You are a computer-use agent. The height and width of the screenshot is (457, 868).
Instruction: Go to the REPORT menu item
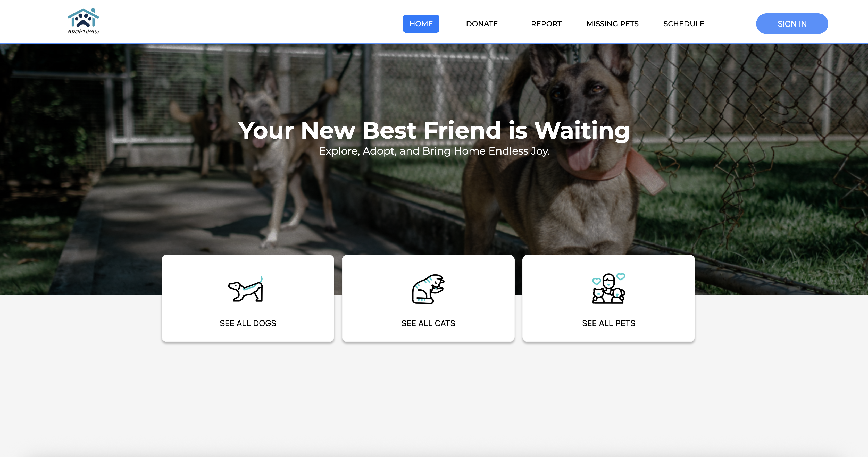pyautogui.click(x=546, y=24)
